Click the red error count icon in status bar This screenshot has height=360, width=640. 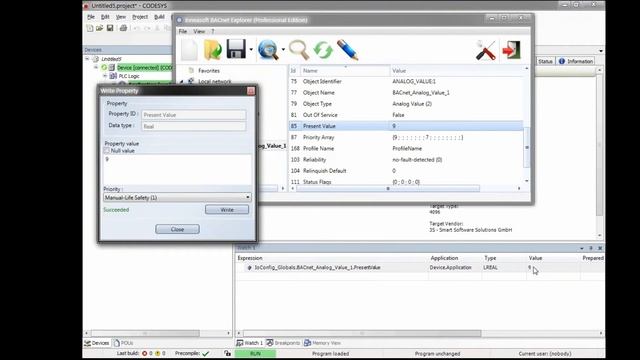[x=144, y=353]
